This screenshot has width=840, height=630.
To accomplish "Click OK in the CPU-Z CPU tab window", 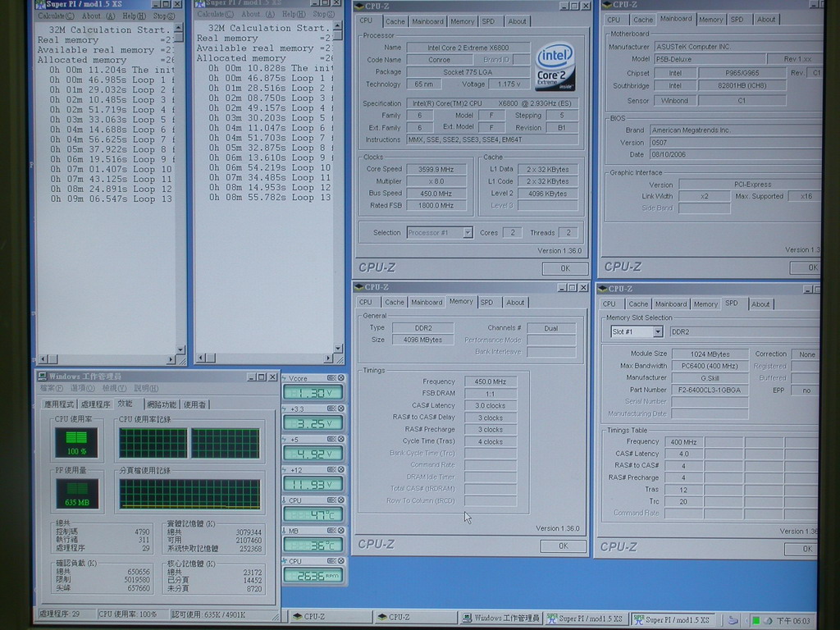I will click(565, 268).
